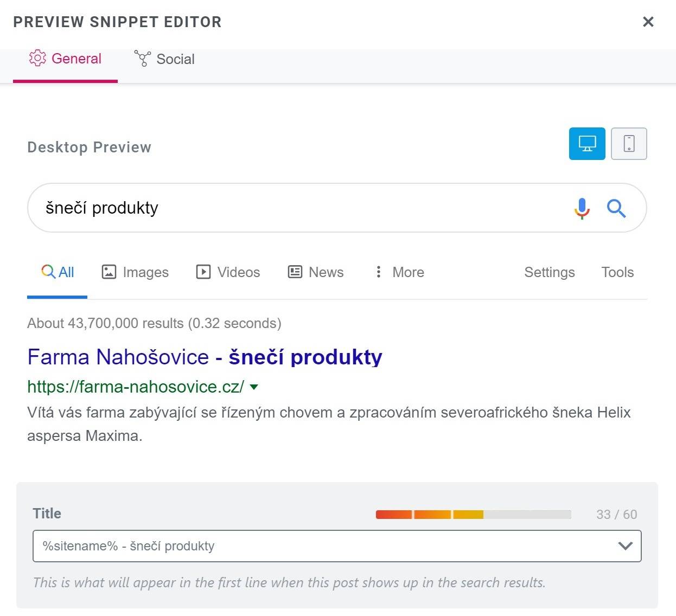The width and height of the screenshot is (676, 616).
Task: Open the Social tab
Action: tap(164, 59)
